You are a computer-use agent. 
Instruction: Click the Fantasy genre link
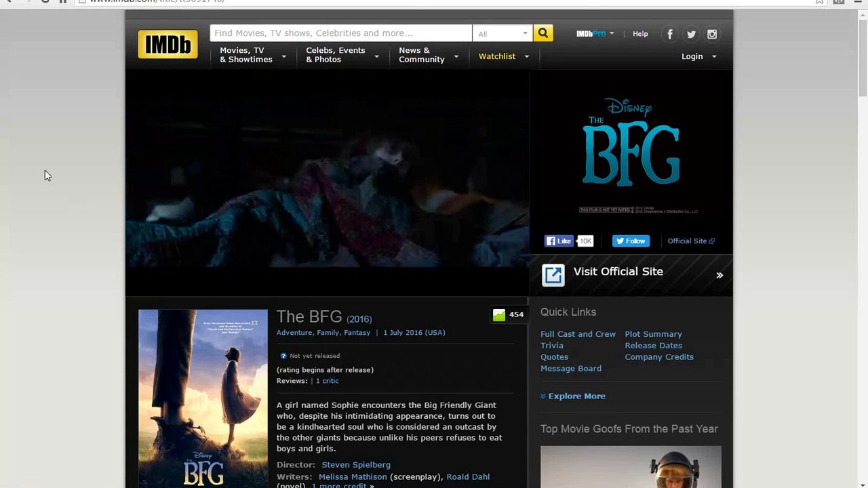point(357,333)
